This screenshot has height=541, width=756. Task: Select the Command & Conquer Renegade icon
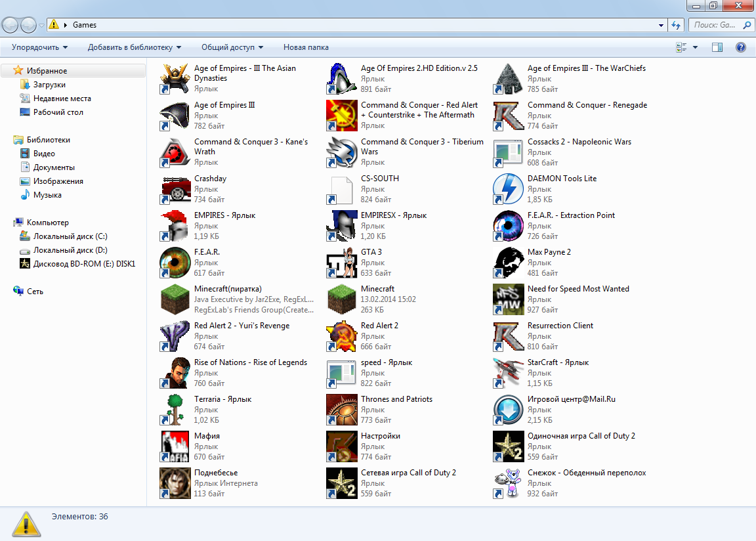tap(509, 116)
